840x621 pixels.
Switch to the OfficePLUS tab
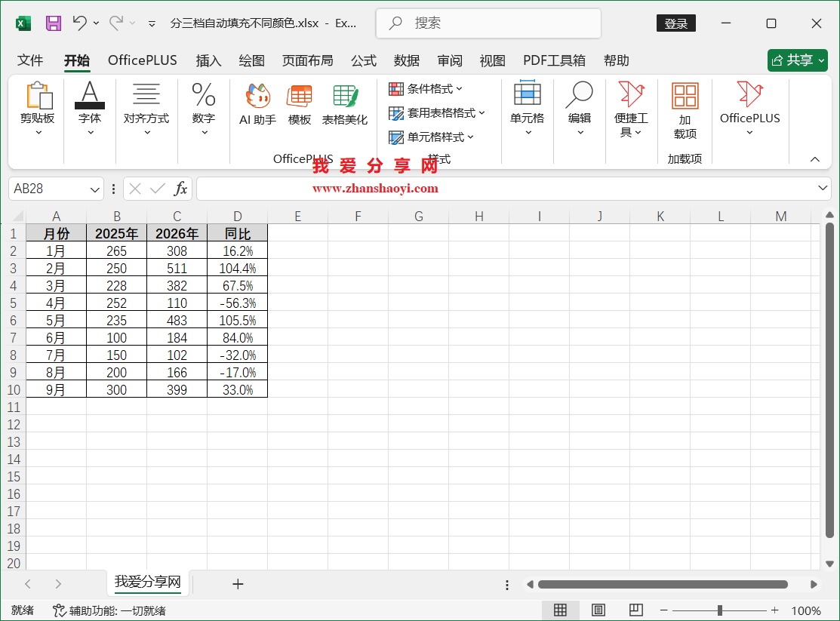click(x=143, y=60)
